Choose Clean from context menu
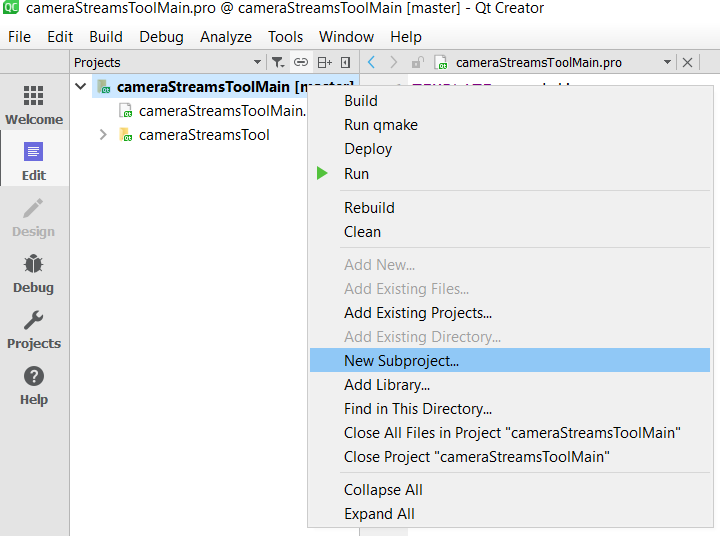 pyautogui.click(x=510, y=231)
